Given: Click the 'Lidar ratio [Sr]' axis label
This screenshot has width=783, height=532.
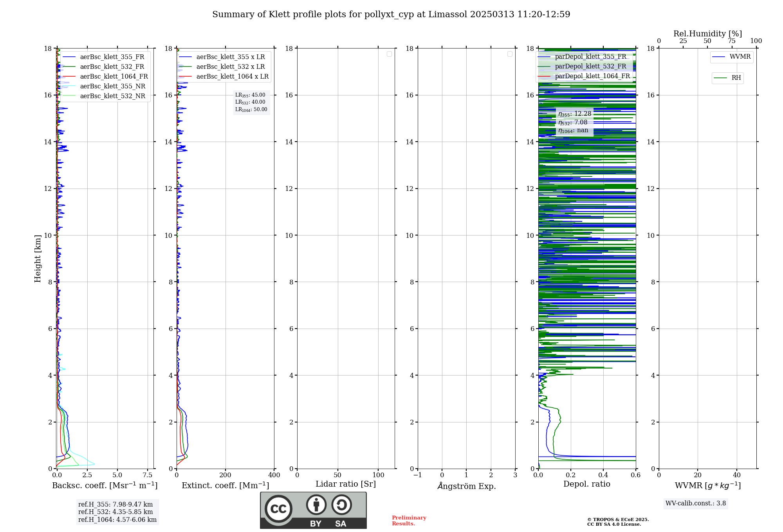Looking at the screenshot, I should pos(346,484).
